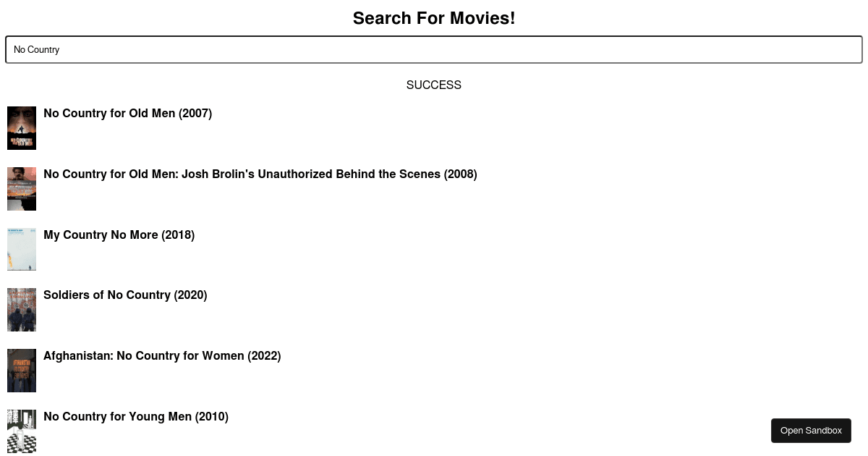Click the No Country for Old Men (2007) poster
Viewport: 868px width, 456px height.
(x=22, y=127)
